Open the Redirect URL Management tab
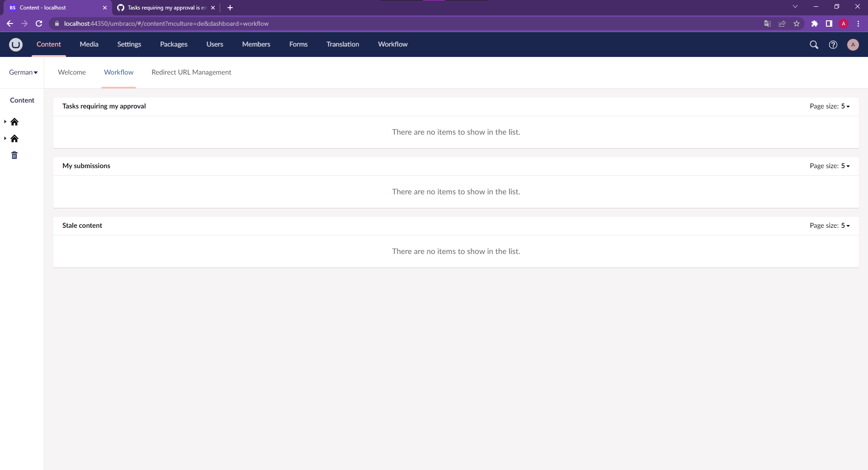 (x=191, y=72)
